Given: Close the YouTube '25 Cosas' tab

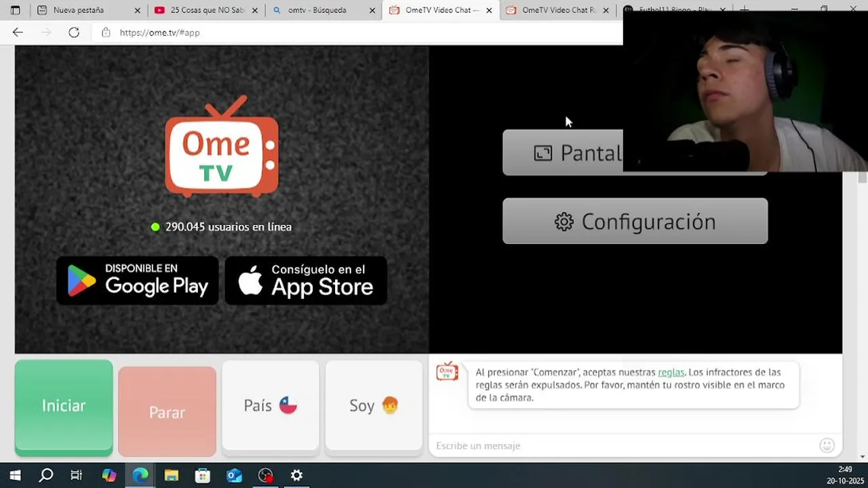Looking at the screenshot, I should 254,11.
